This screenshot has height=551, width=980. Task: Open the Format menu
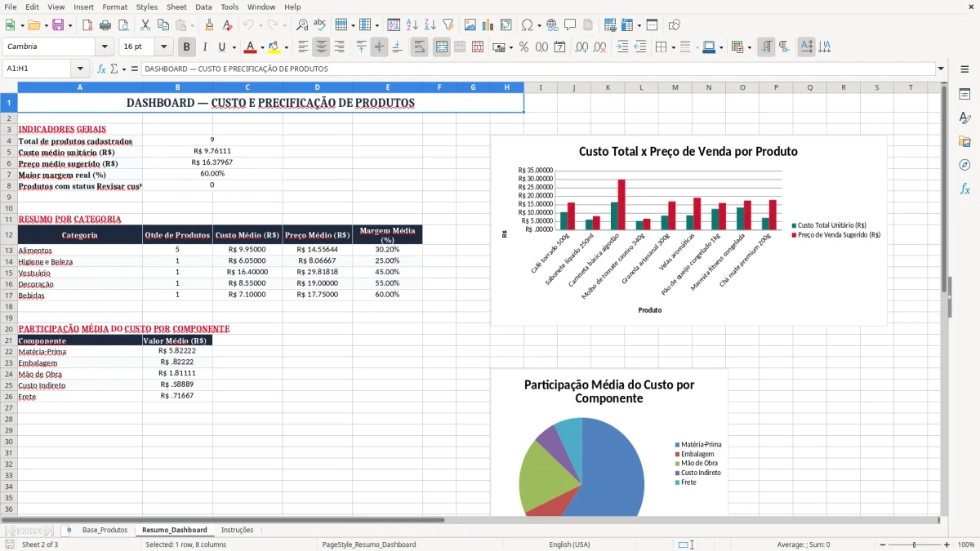pos(114,7)
